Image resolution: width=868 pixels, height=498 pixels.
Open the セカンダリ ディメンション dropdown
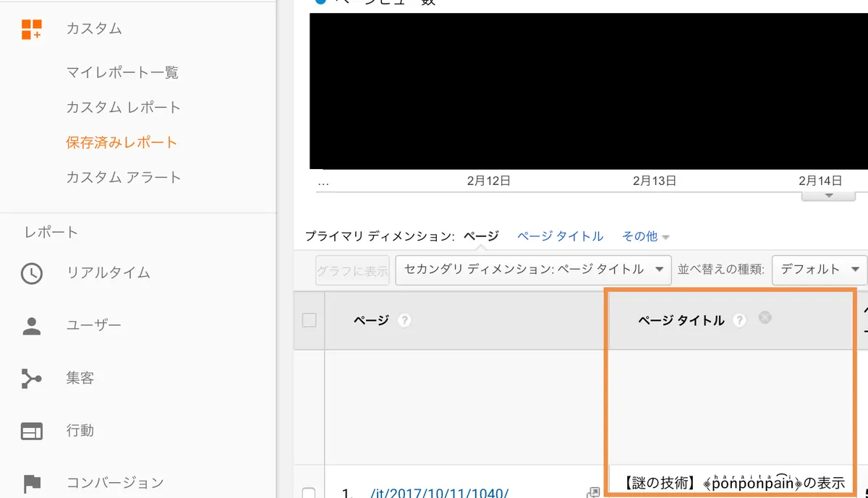point(534,270)
